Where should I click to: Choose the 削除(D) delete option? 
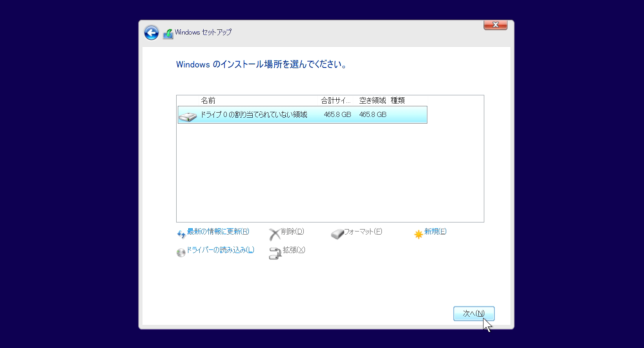point(292,231)
